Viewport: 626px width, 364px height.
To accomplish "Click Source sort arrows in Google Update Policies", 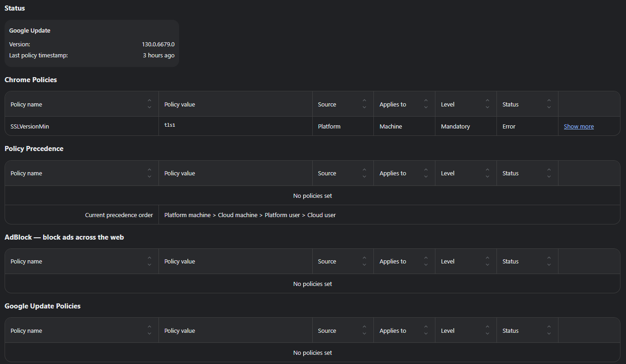I will (x=364, y=330).
